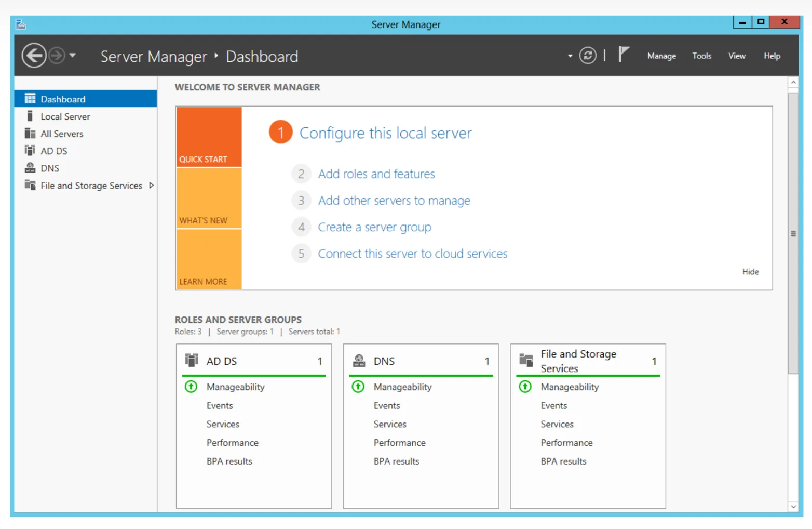This screenshot has width=812, height=529.
Task: Open File and Storage tile Performance
Action: point(566,443)
